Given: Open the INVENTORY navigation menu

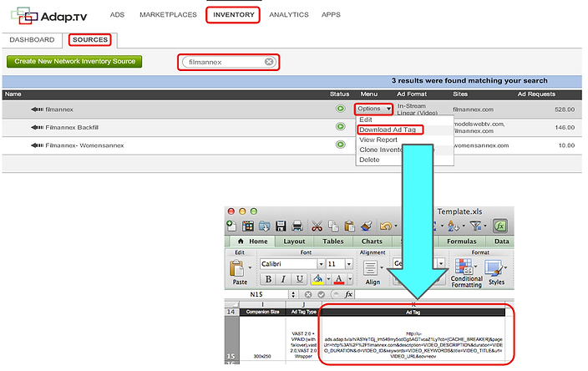Looking at the screenshot, I should (233, 15).
